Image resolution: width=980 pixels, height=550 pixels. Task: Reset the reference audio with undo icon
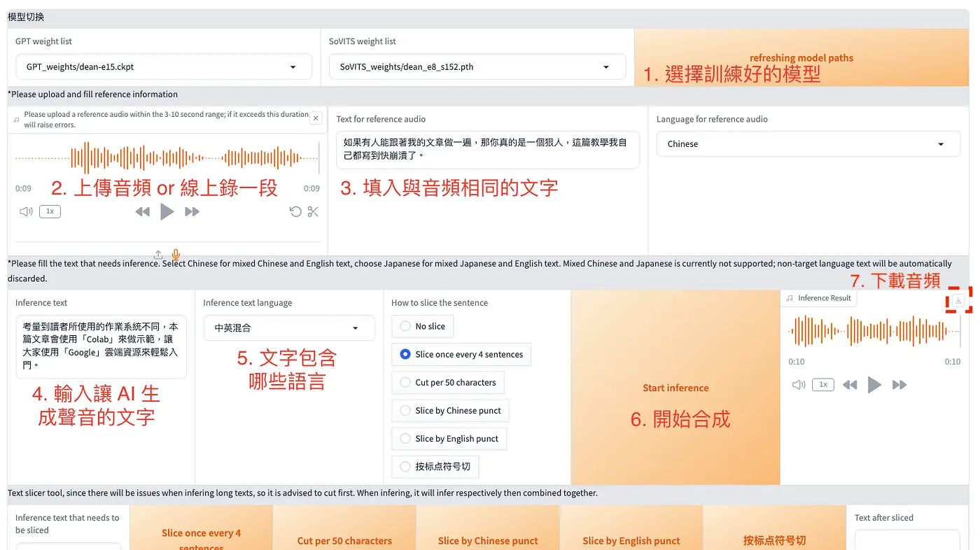pos(295,211)
